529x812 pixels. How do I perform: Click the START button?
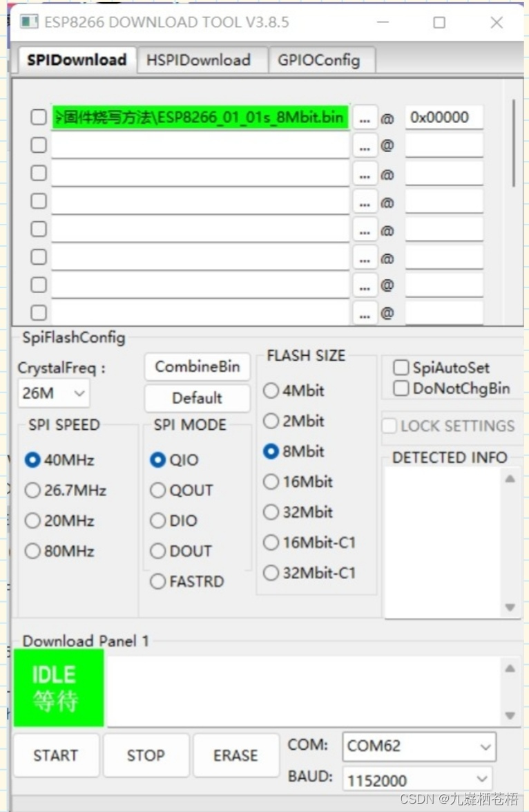56,755
